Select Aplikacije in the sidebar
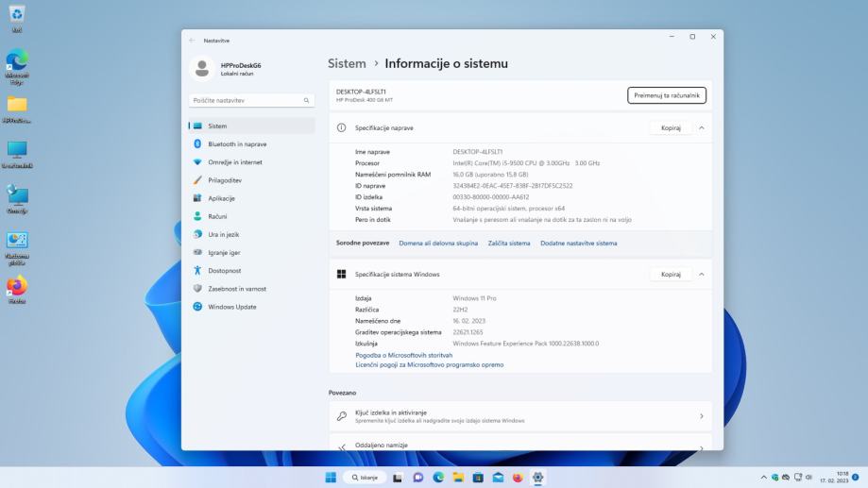 pyautogui.click(x=252, y=198)
